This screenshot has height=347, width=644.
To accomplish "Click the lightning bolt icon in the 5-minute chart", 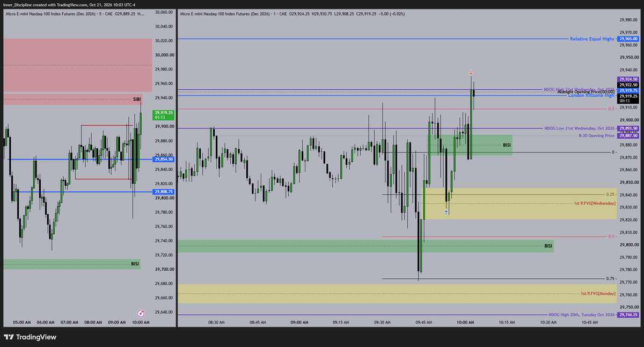I will tap(141, 313).
